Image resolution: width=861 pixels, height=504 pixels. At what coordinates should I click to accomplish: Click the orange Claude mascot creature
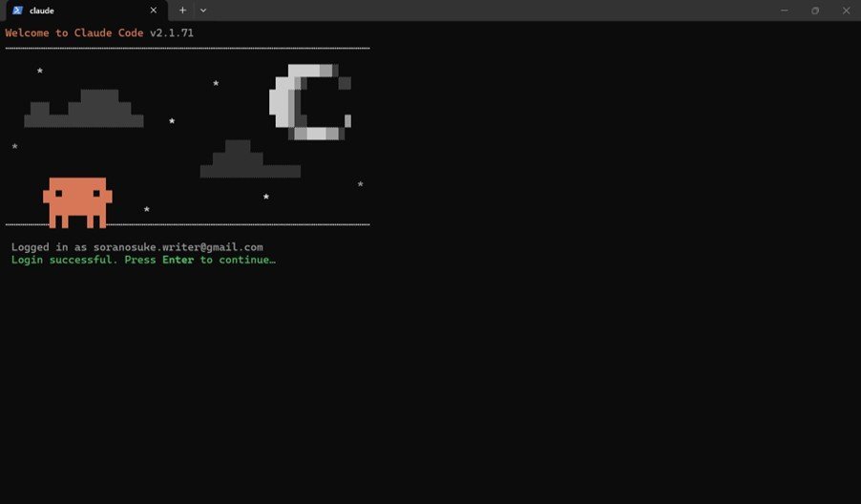tap(77, 202)
